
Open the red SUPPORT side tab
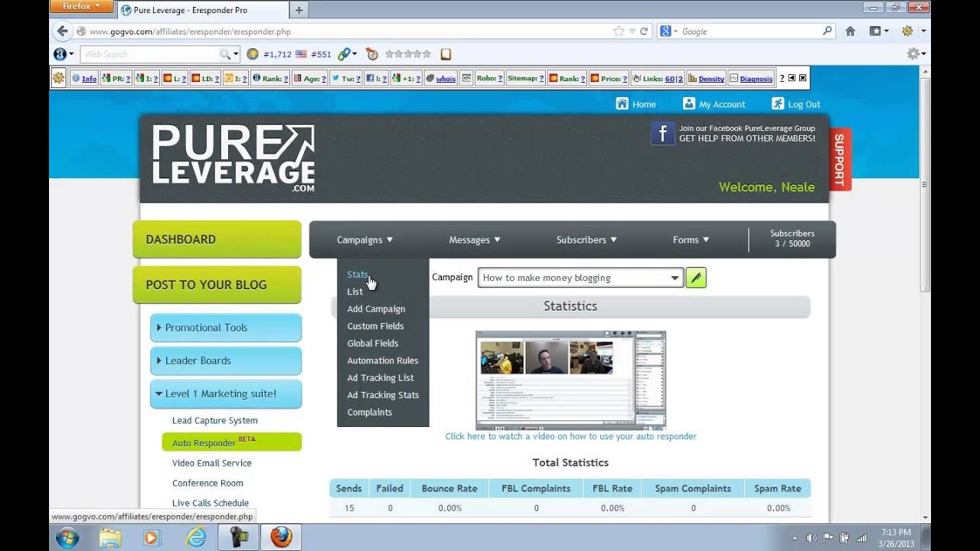tap(839, 159)
